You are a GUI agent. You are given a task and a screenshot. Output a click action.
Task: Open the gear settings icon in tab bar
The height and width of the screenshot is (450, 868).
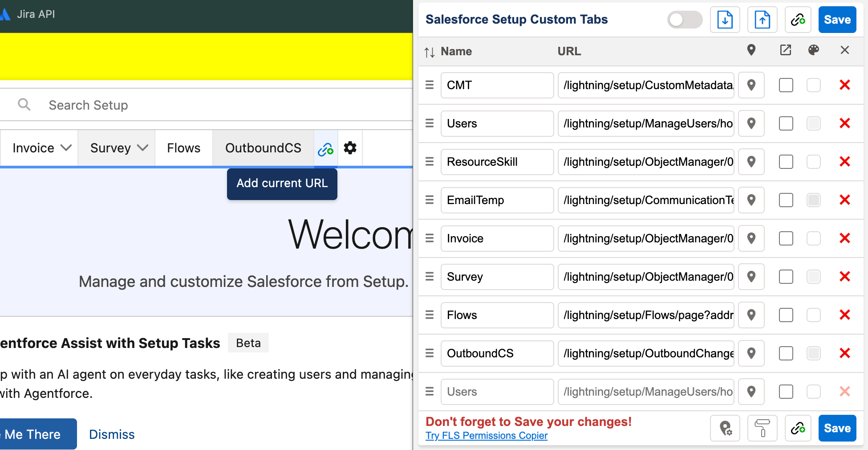pos(350,148)
